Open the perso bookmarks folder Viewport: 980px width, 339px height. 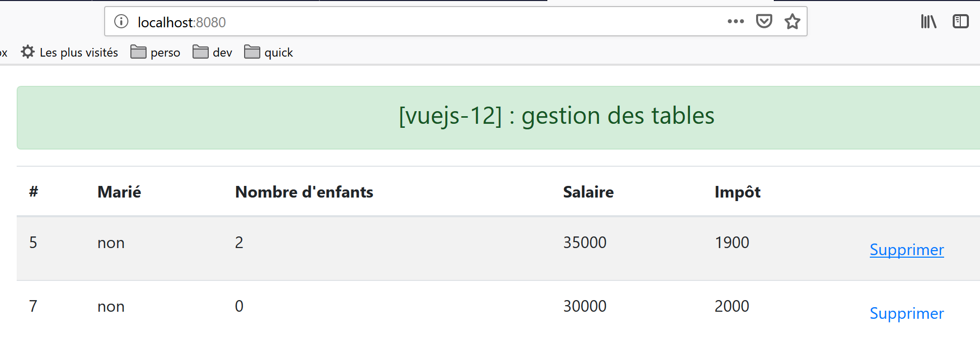(156, 52)
